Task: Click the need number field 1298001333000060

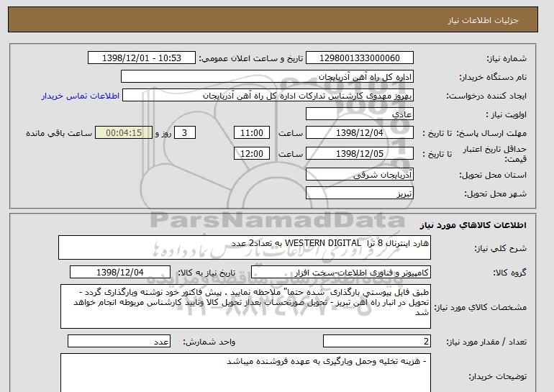Action: (x=360, y=58)
